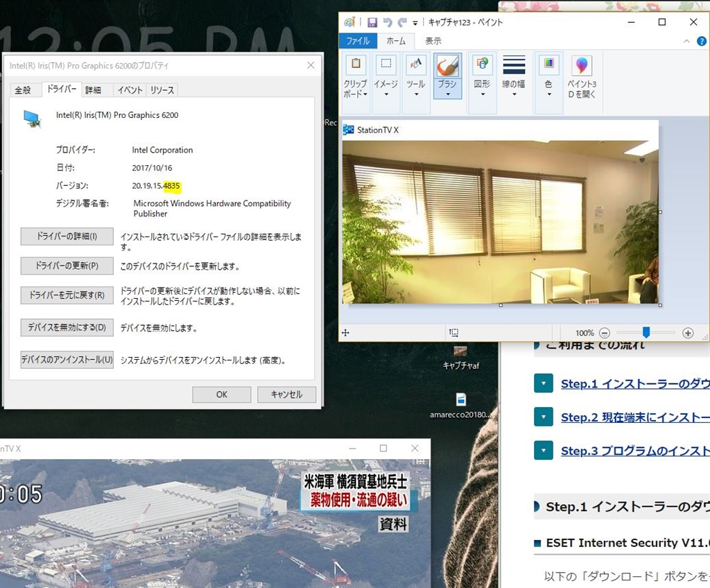Expand the Step.3 dropdown arrow box

(x=544, y=450)
